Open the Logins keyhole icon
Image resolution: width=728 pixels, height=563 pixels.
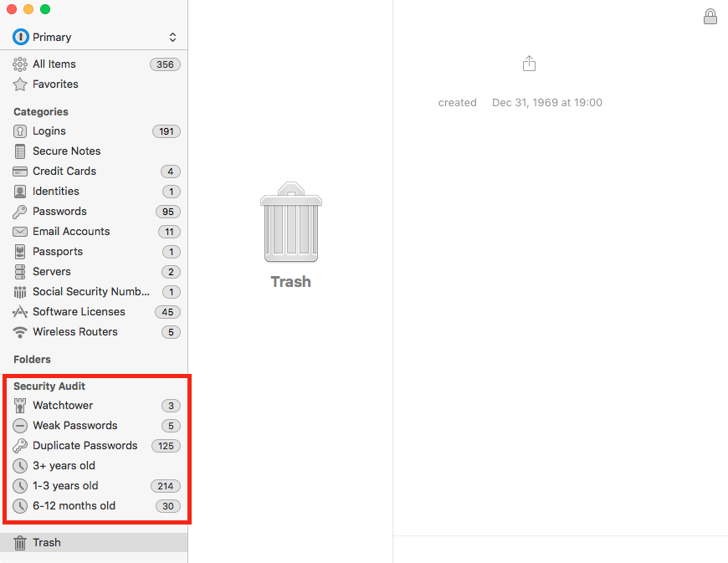coord(20,131)
